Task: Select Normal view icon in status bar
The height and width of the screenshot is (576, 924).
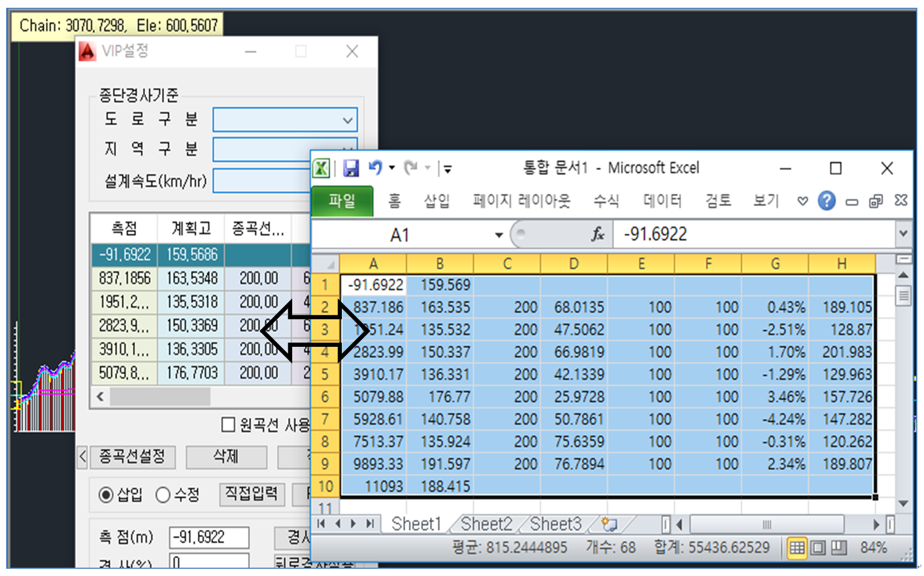Action: click(x=797, y=548)
